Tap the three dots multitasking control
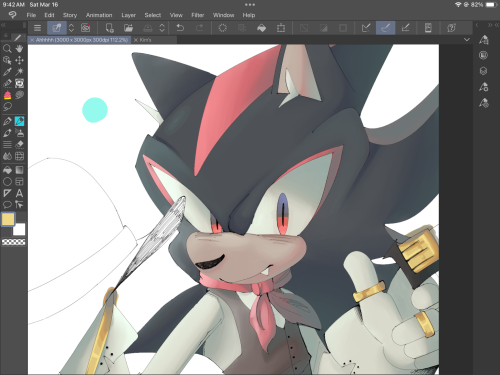 click(250, 5)
